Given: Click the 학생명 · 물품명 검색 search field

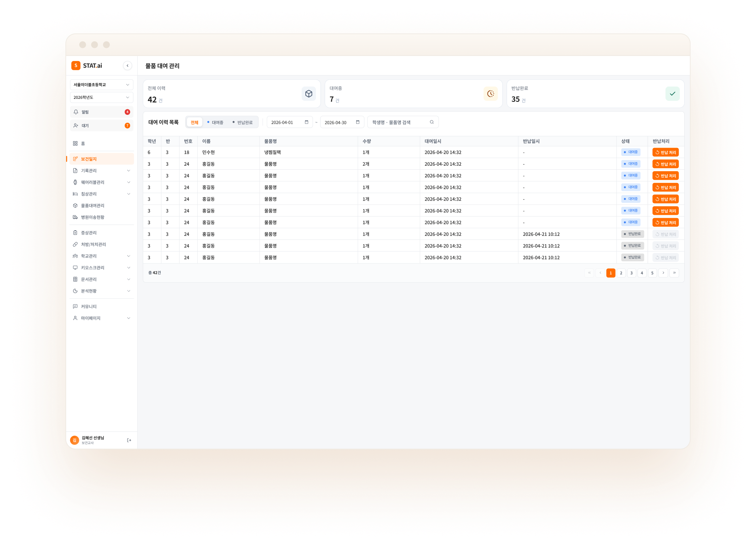Looking at the screenshot, I should (x=403, y=122).
